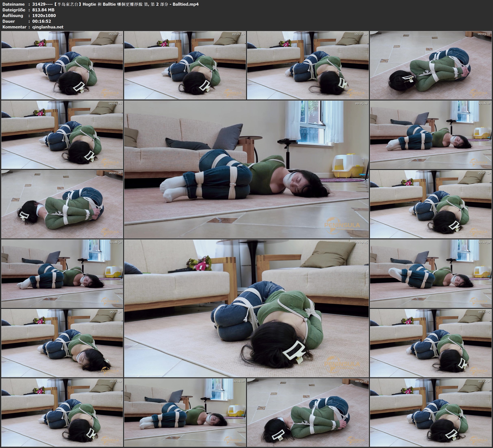This screenshot has width=493, height=448.
Task: Click the thumbnail timestamped 00:00:53
Action: click(x=62, y=65)
